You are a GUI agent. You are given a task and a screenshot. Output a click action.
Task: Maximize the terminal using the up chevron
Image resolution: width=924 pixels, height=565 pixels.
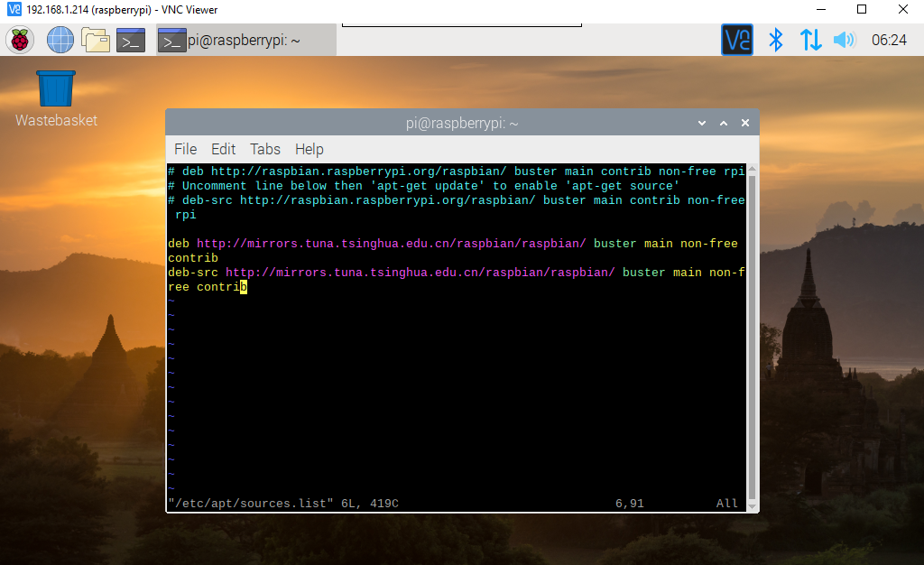[724, 123]
